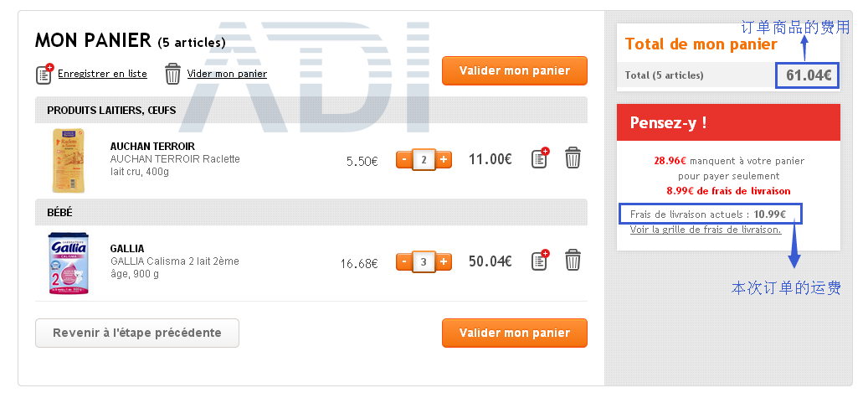Add AUCHAN TERROIR Raclette to list icon
The image size is (868, 398).
(x=540, y=158)
